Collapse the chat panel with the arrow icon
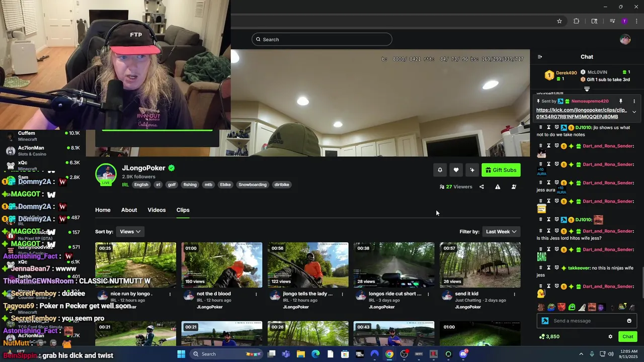This screenshot has width=644, height=362. click(540, 57)
